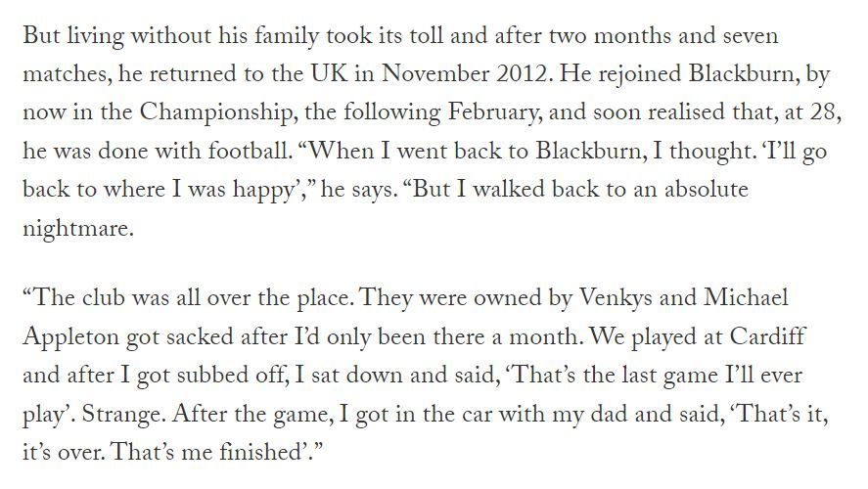Click the word "finished" in last line

click(x=259, y=452)
